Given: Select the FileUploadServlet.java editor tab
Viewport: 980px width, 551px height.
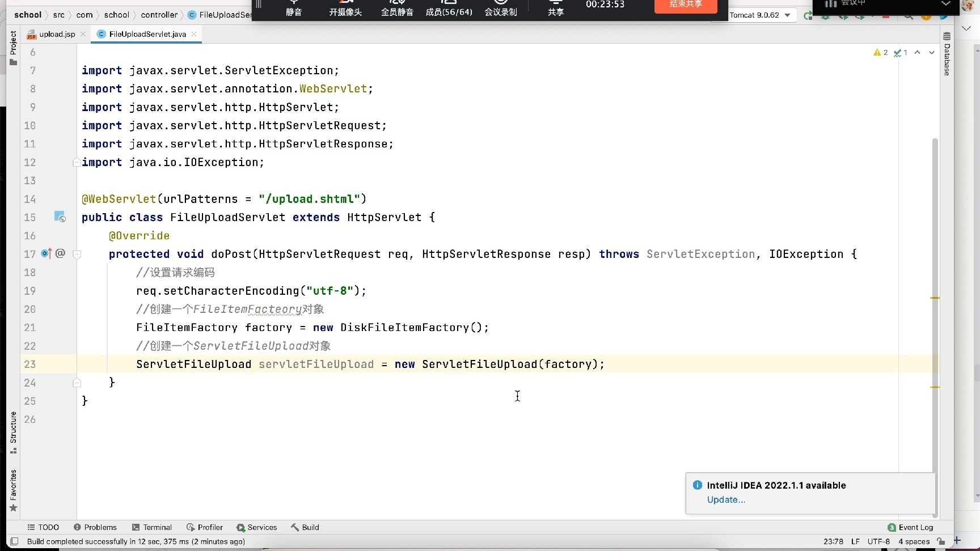Looking at the screenshot, I should coord(147,34).
